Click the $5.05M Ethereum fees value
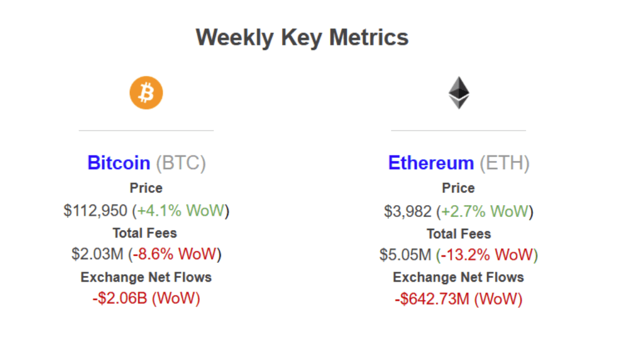The width and height of the screenshot is (644, 350). [x=406, y=255]
